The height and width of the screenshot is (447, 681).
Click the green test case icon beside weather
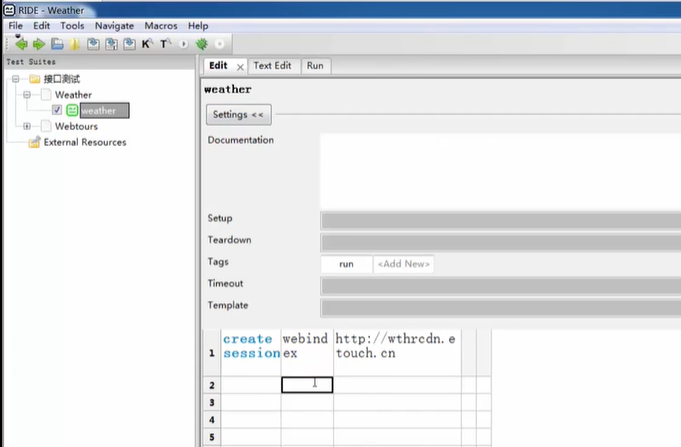[72, 110]
